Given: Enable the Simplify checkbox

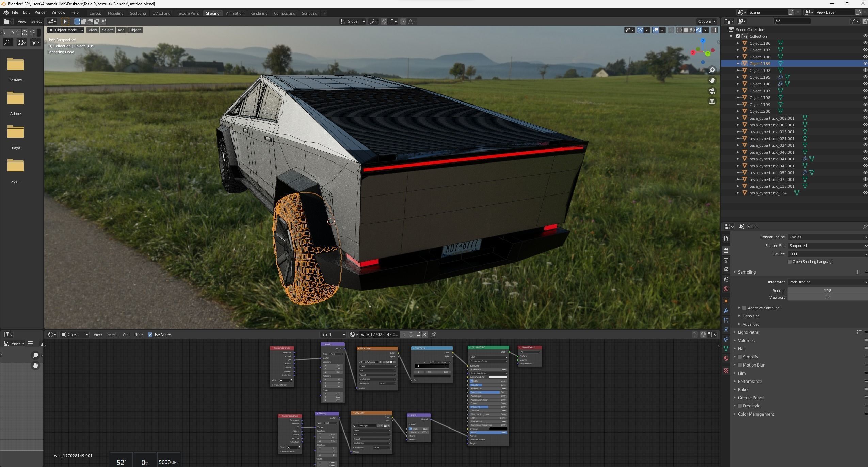Looking at the screenshot, I should point(740,357).
